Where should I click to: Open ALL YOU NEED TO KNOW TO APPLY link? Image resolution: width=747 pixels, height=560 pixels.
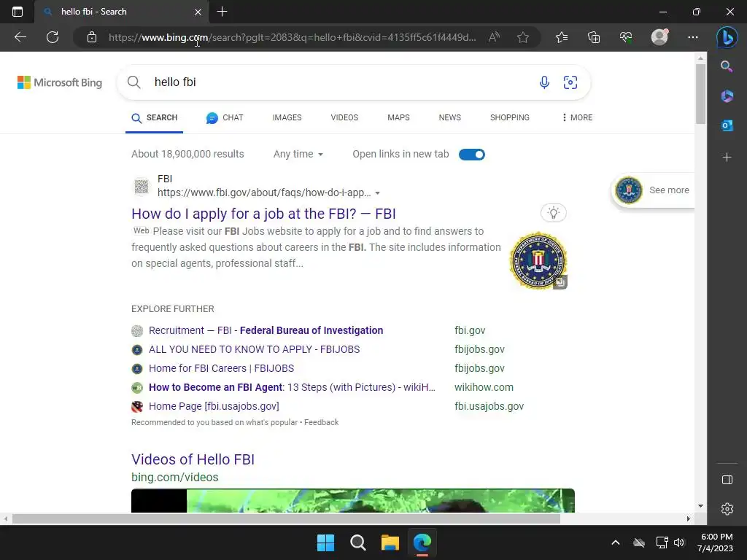pyautogui.click(x=255, y=349)
